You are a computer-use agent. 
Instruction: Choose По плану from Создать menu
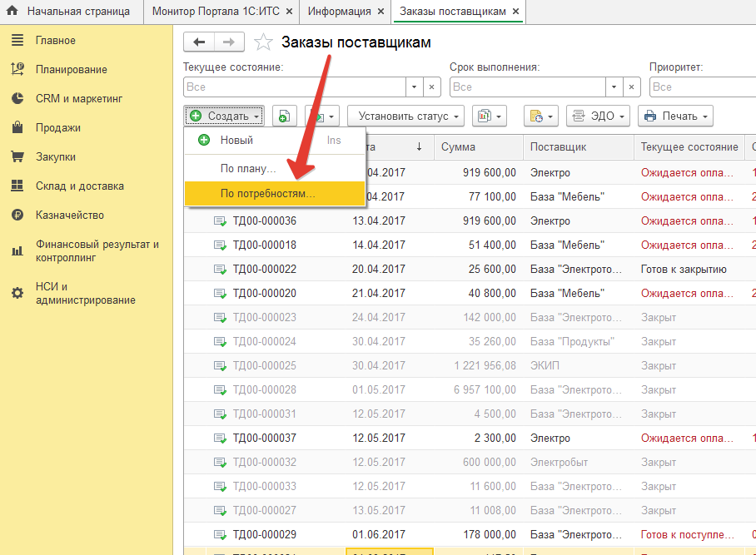click(x=248, y=169)
